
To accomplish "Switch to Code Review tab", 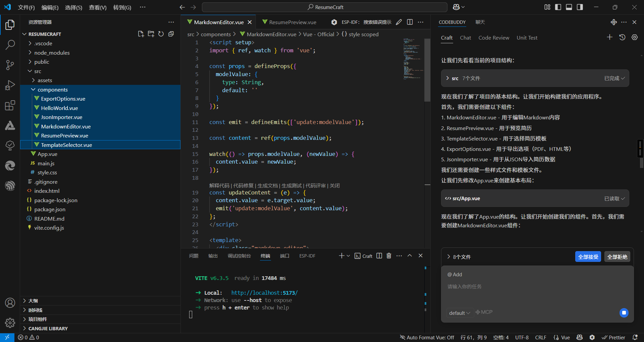I will pyautogui.click(x=494, y=38).
